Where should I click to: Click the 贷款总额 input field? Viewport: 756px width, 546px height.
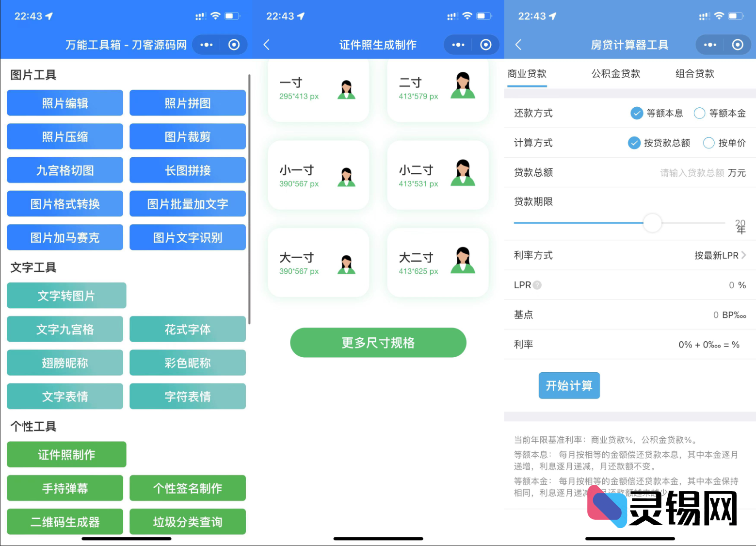[x=692, y=172]
